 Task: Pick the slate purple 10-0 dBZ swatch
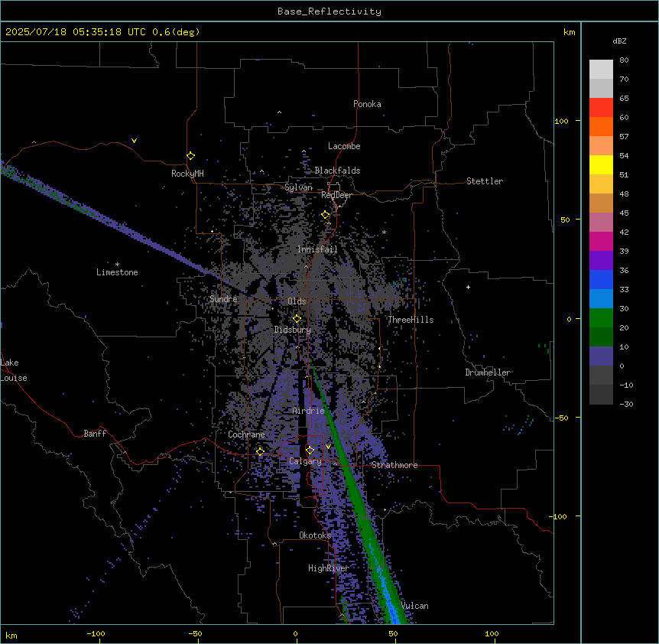(601, 356)
